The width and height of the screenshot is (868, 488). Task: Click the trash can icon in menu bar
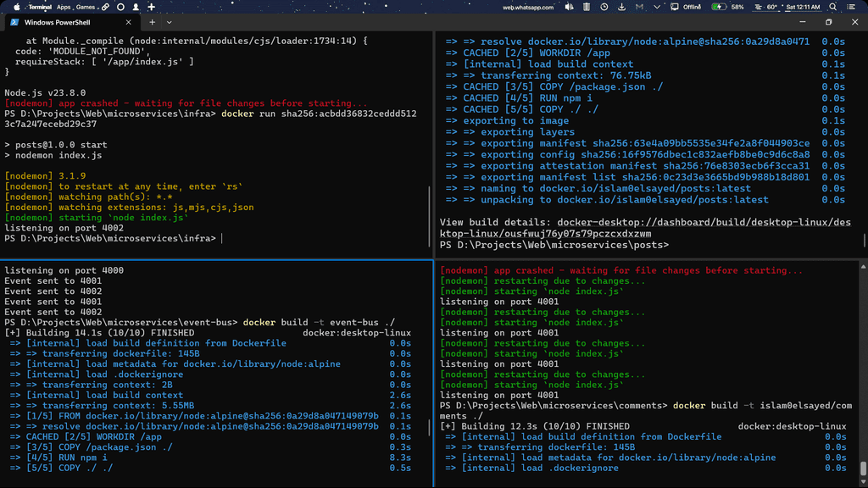pos(587,7)
